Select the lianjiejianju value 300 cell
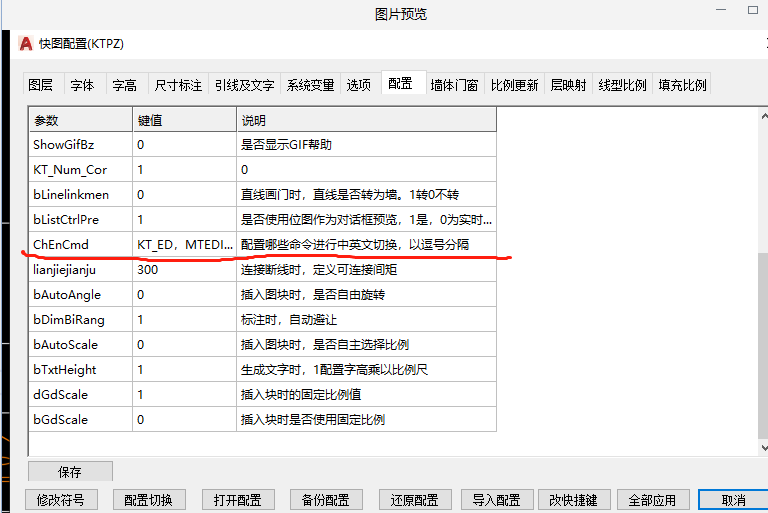The width and height of the screenshot is (768, 513). click(184, 270)
